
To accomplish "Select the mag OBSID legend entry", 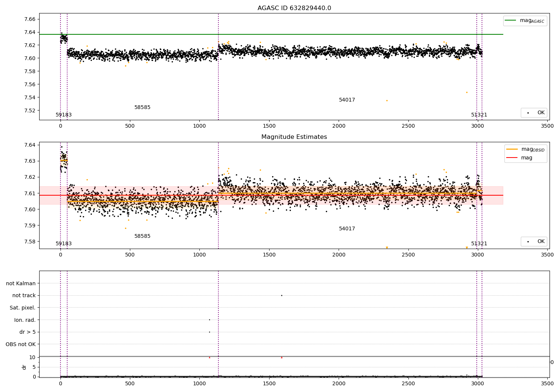I will tap(526, 149).
